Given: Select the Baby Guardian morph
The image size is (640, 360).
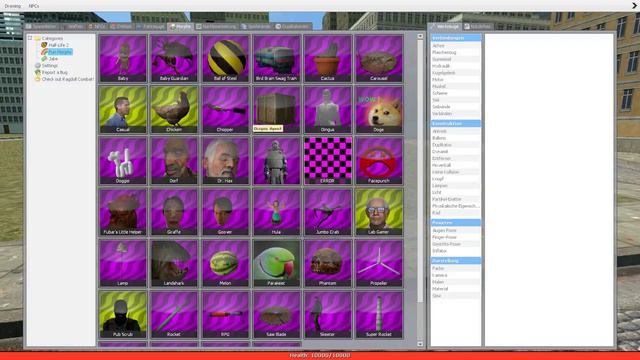Looking at the screenshot, I should pyautogui.click(x=174, y=59).
